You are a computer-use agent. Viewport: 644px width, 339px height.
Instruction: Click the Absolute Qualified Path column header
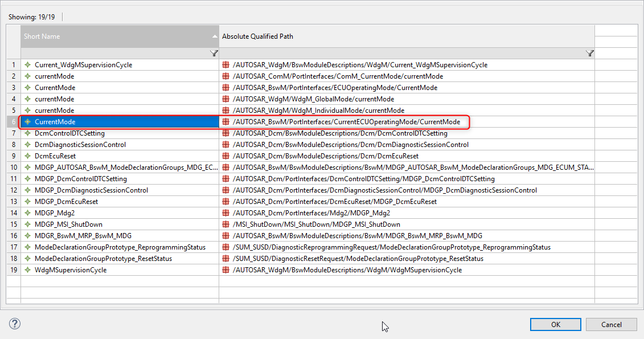tap(407, 36)
